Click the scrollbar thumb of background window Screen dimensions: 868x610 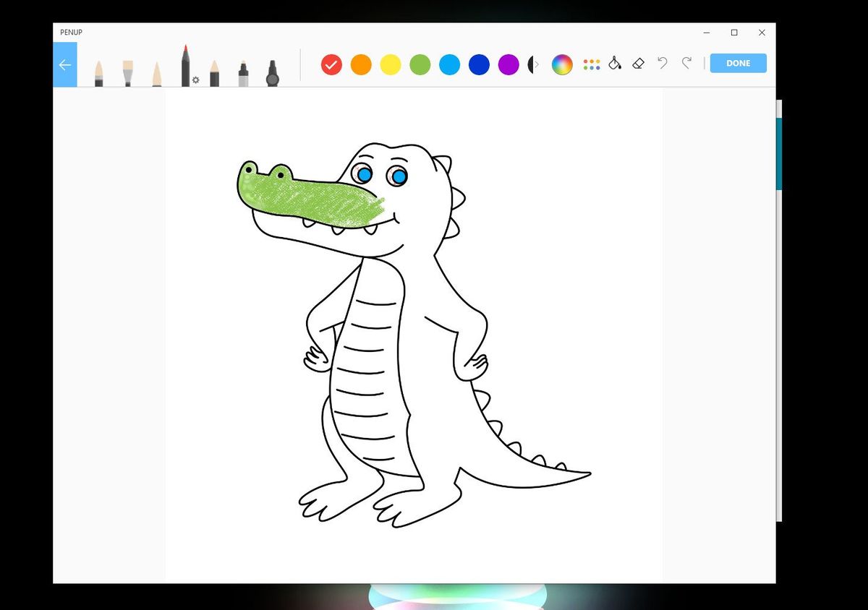pyautogui.click(x=779, y=153)
